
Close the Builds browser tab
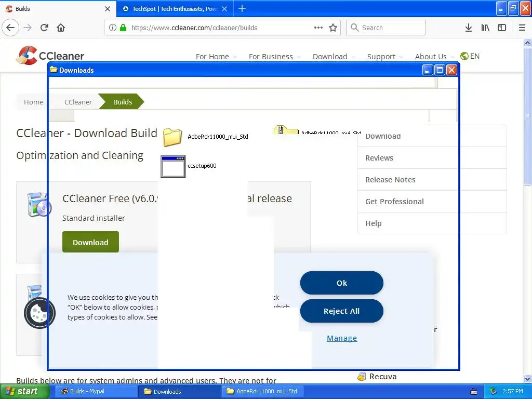coord(108,9)
